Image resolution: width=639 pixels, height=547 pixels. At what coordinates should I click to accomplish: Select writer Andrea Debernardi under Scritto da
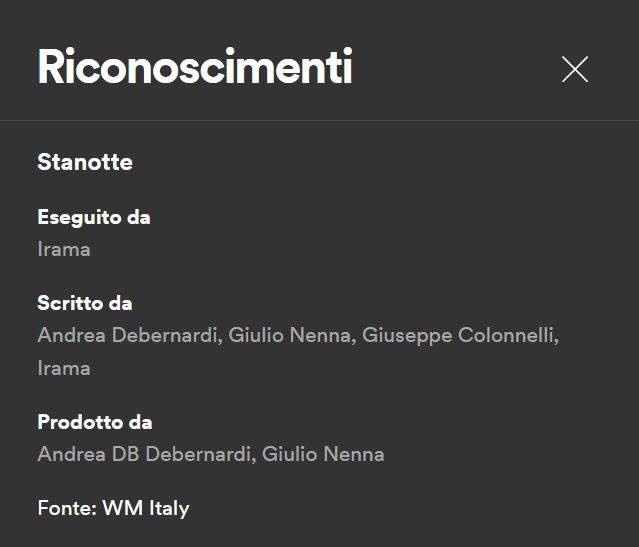[127, 335]
